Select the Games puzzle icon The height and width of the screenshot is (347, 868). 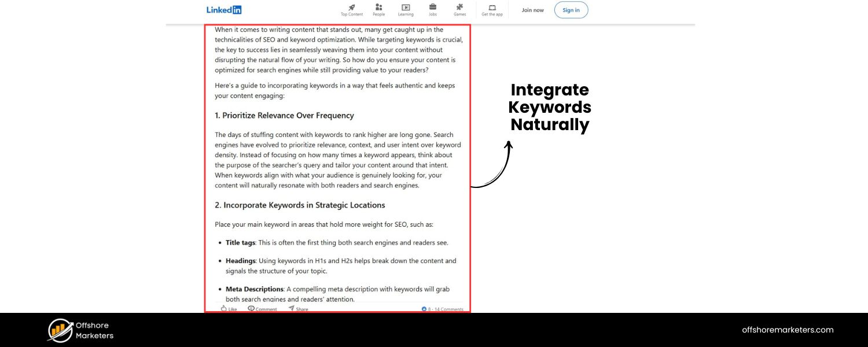pyautogui.click(x=459, y=7)
